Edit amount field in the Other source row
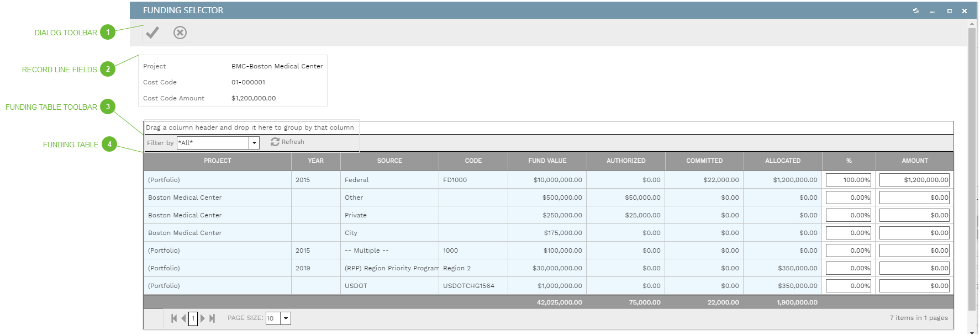Image resolution: width=980 pixels, height=336 pixels. (914, 198)
